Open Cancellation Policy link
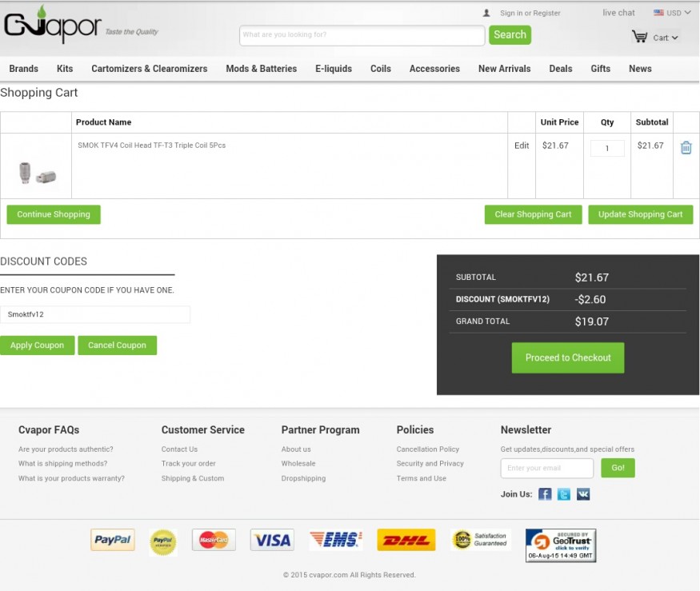This screenshot has height=591, width=700. [428, 449]
